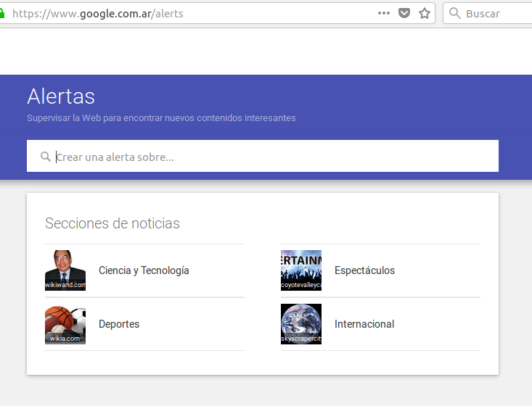The width and height of the screenshot is (532, 406).
Task: Click the green padlock site security icon
Action: pyautogui.click(x=3, y=13)
